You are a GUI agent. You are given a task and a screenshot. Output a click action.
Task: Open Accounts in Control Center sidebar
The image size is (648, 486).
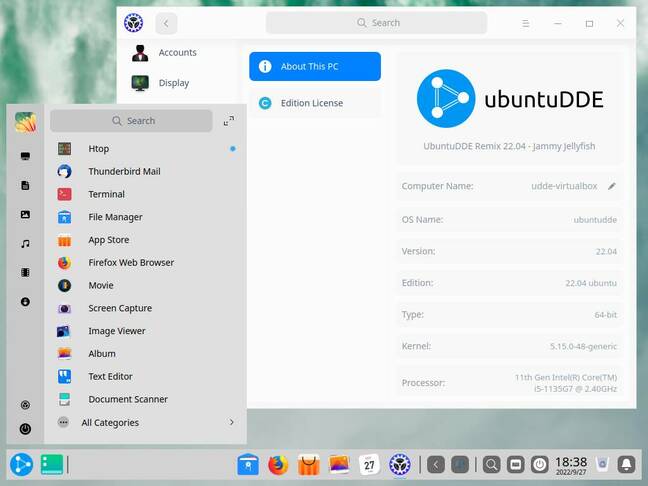point(177,52)
